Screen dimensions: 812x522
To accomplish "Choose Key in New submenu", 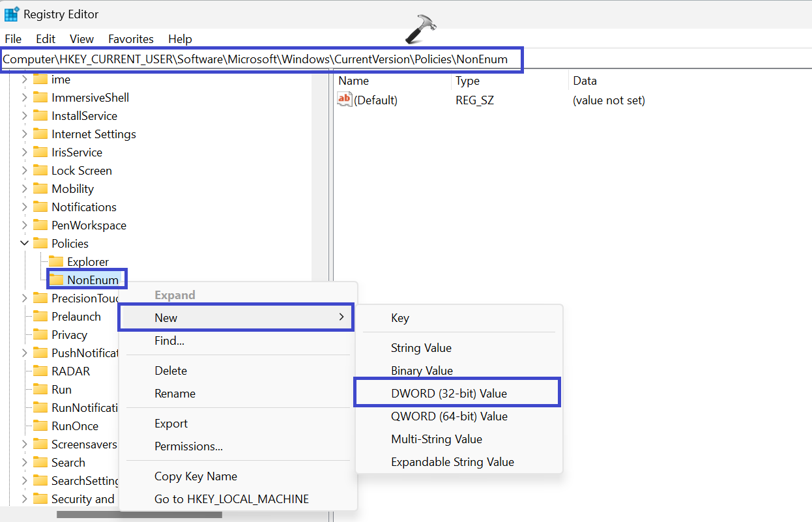I will pos(459,318).
